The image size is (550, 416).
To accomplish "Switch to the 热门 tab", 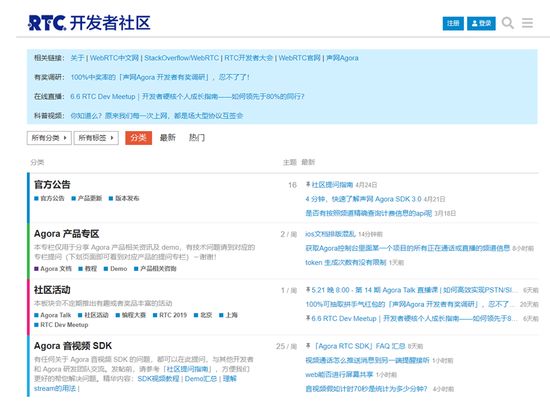I will tap(196, 138).
